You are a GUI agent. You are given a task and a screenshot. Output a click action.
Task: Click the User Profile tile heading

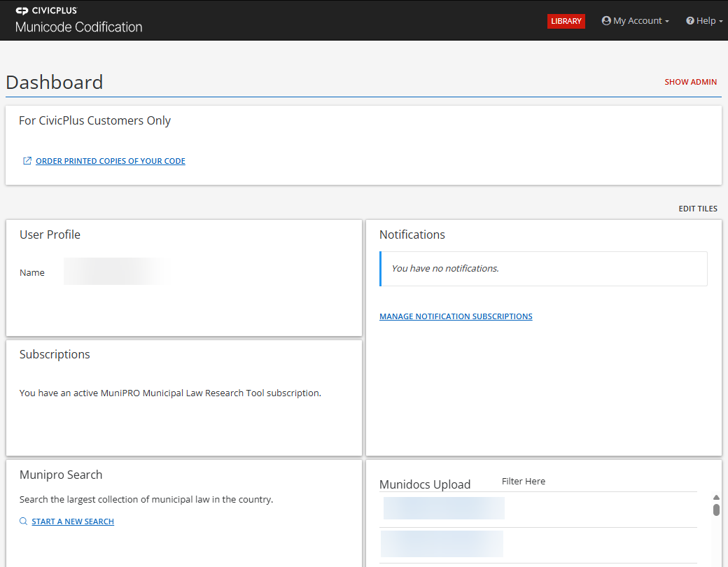pos(50,234)
